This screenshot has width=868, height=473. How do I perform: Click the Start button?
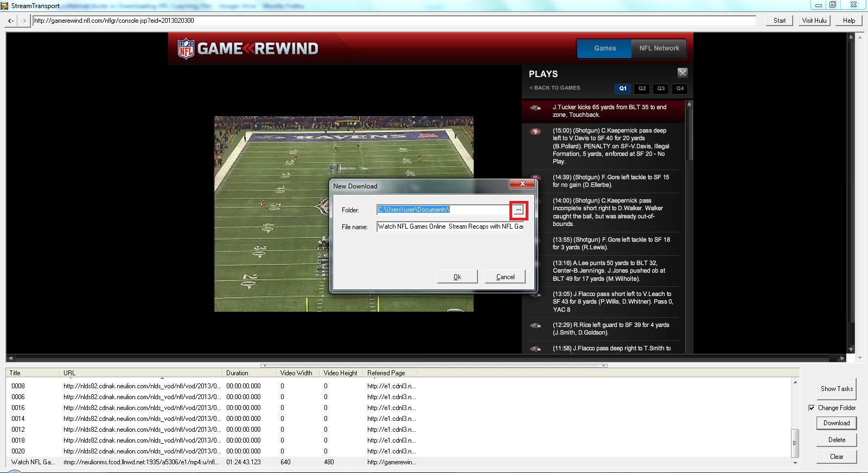pyautogui.click(x=780, y=21)
